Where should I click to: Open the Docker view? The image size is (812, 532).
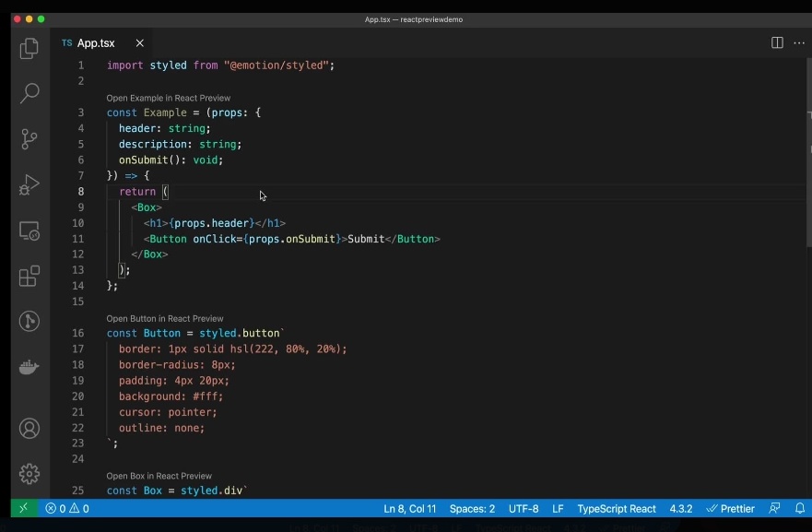(29, 367)
